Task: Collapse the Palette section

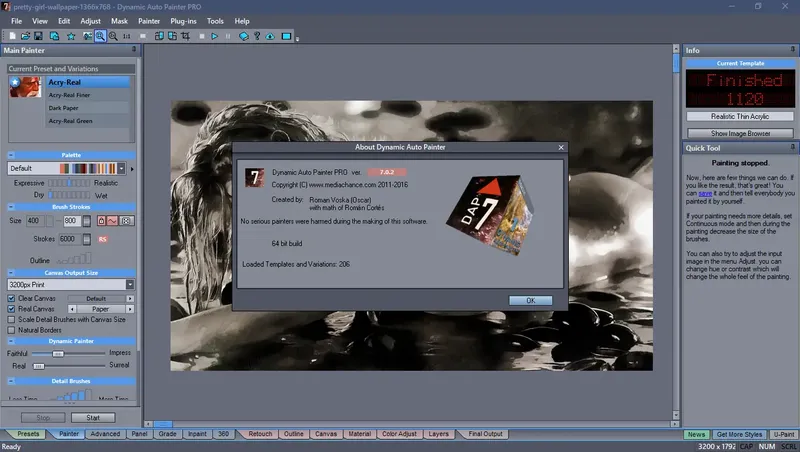Action: tap(11, 155)
